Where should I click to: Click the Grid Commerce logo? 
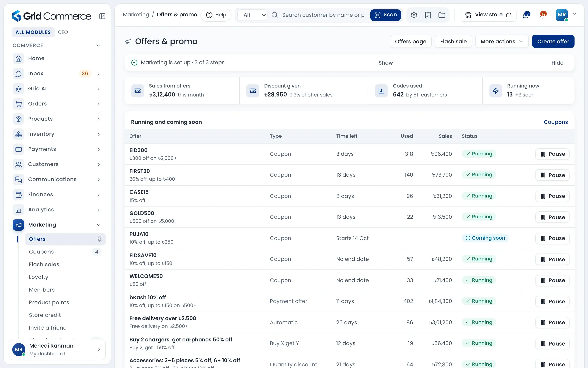[x=51, y=16]
